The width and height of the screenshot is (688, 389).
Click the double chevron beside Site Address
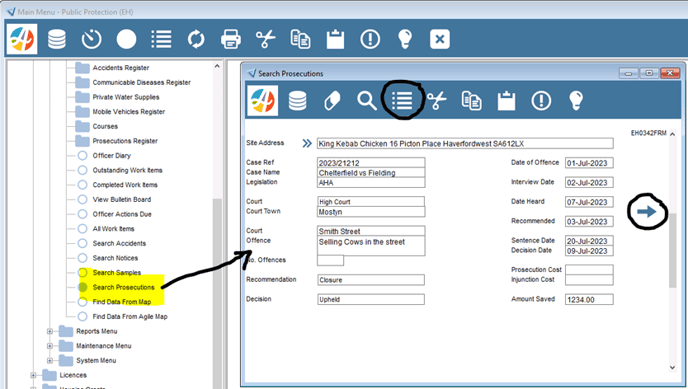307,143
